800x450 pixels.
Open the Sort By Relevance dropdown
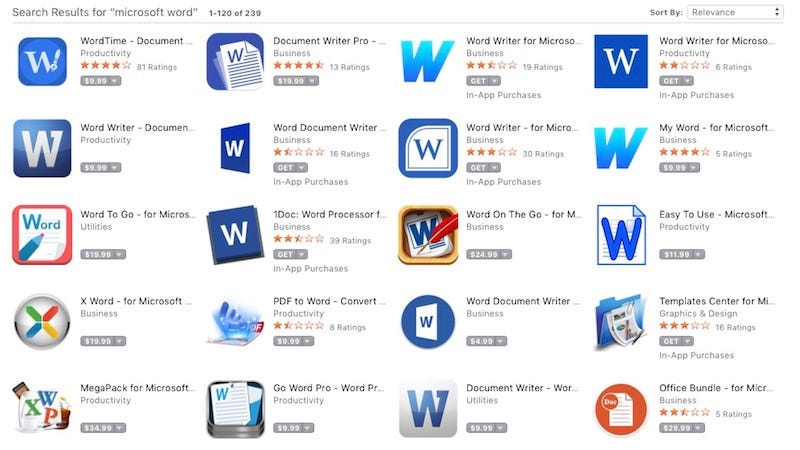click(x=735, y=12)
